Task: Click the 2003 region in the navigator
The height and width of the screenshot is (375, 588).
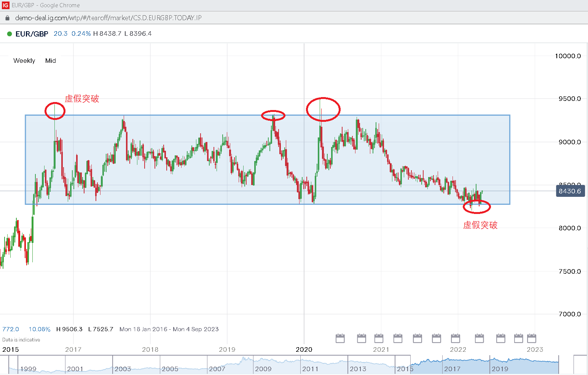Action: (x=123, y=369)
